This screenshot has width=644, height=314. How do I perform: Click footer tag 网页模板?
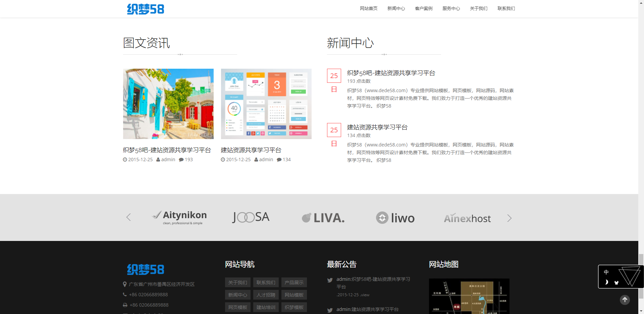click(238, 307)
